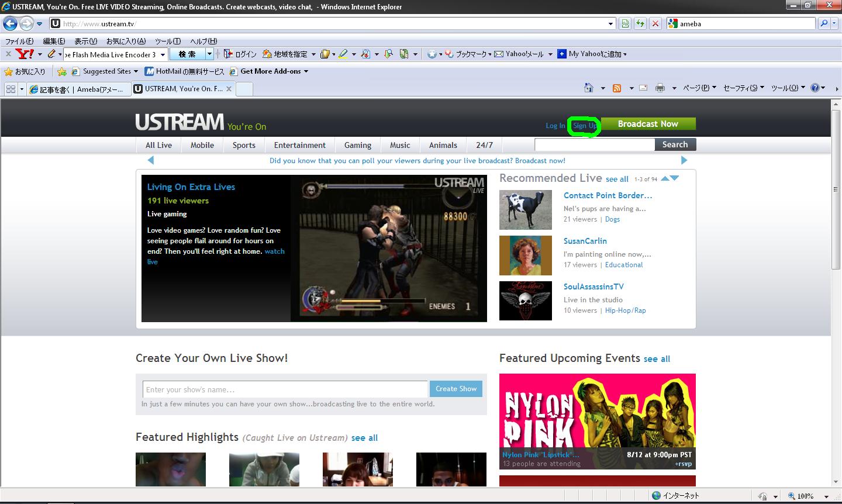Click the blue help question mark icon
The width and height of the screenshot is (842, 504).
coord(815,88)
